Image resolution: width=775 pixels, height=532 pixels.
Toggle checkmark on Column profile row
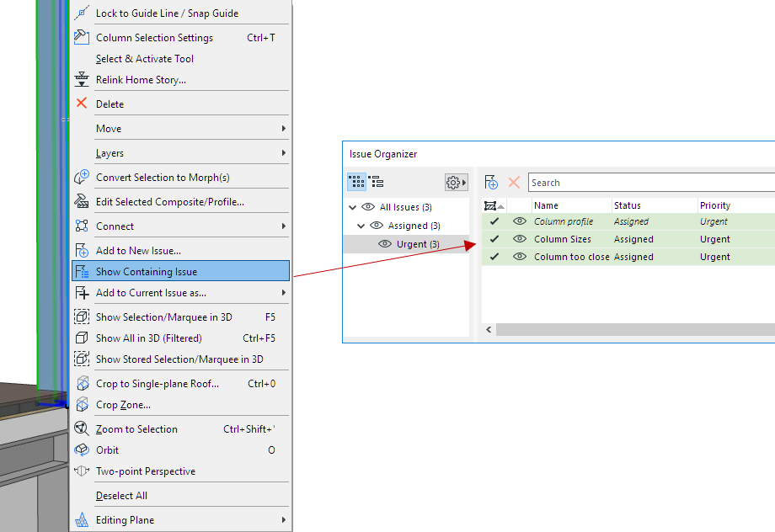click(x=494, y=221)
